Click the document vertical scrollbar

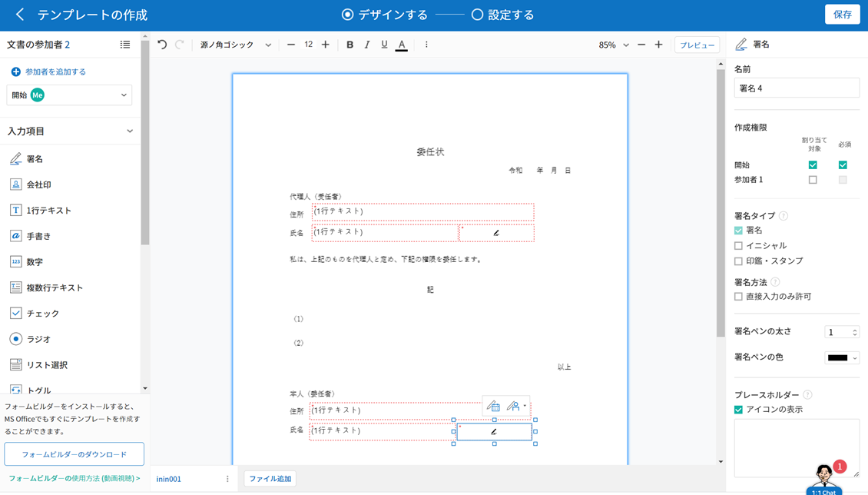point(721,202)
